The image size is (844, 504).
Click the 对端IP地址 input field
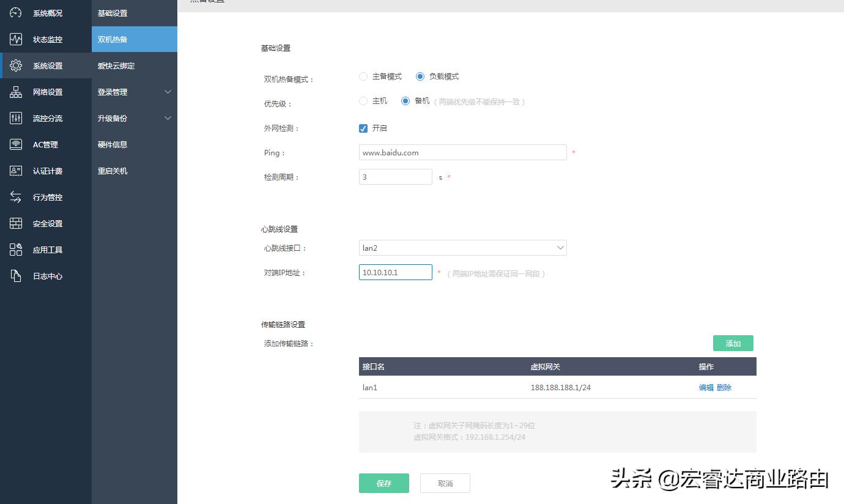(395, 272)
